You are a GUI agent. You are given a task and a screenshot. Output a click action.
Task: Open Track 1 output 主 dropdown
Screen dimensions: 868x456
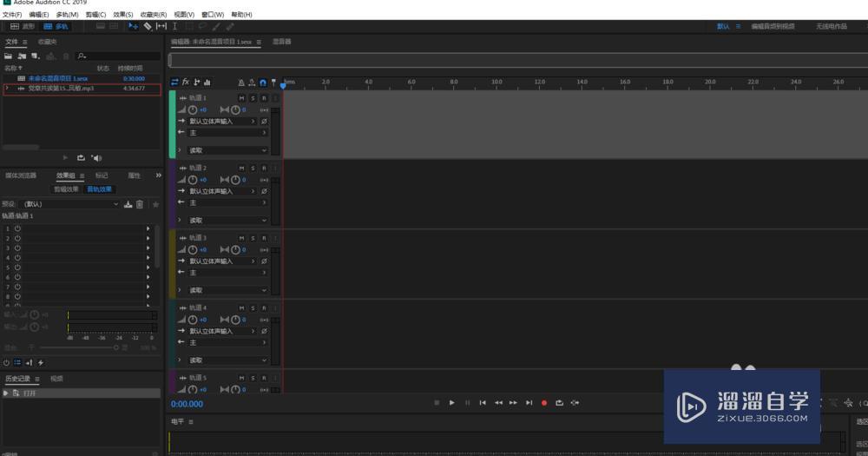pos(228,133)
